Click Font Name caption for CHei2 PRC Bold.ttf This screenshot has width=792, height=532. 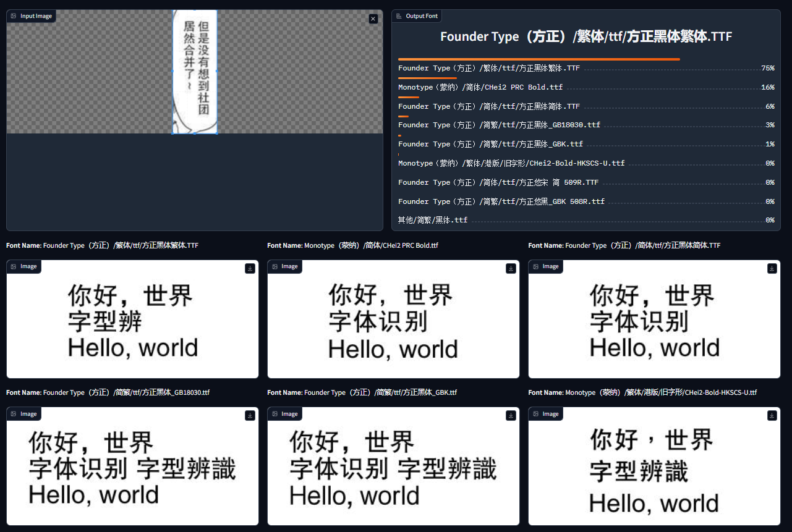(x=352, y=245)
